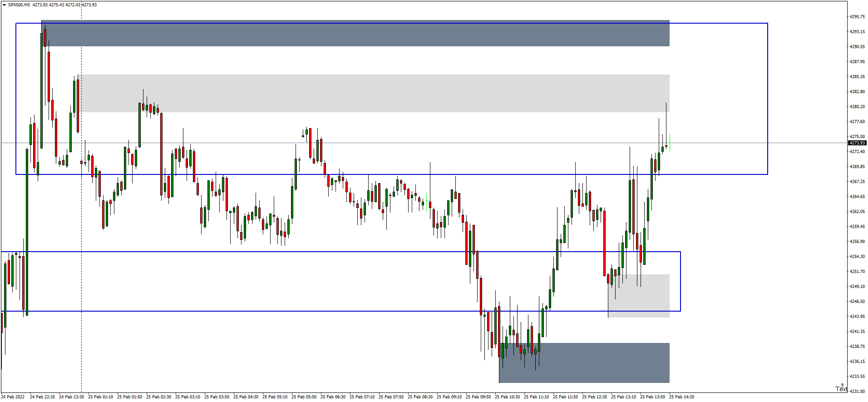Click the 4236.15 price scale label
The image size is (868, 402).
click(x=857, y=362)
